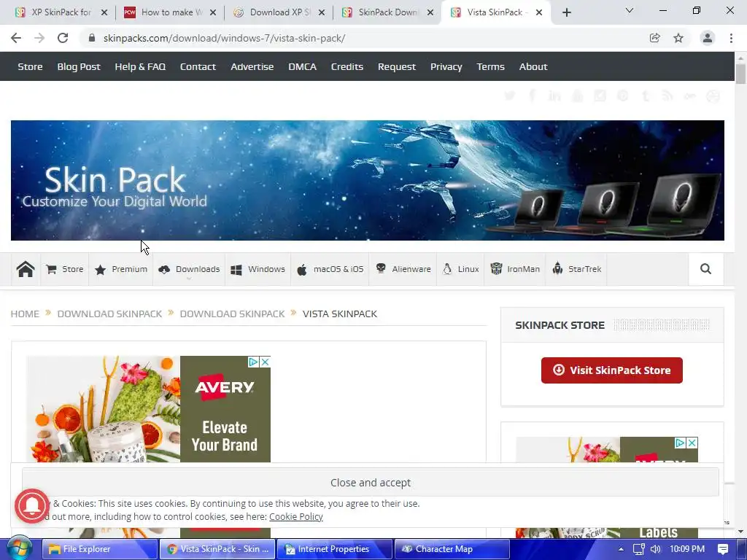The width and height of the screenshot is (747, 560).
Task: Click the home icon in site navigation
Action: (26, 269)
